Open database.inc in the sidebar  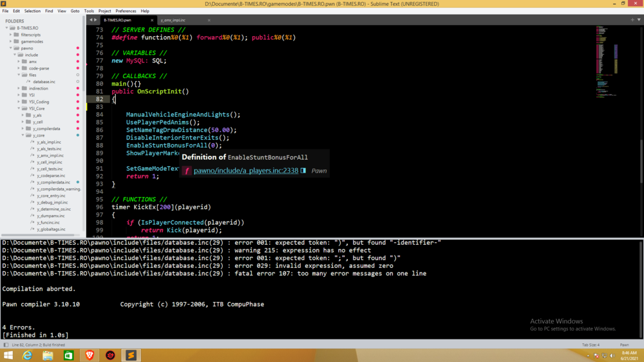point(44,82)
